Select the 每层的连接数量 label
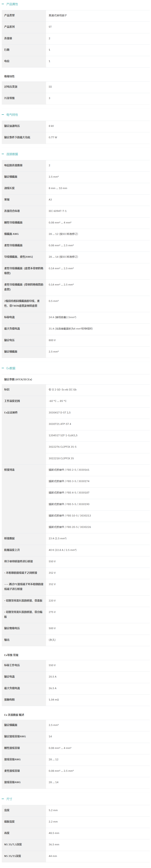Viewport: 151px width, 868px height. coord(13,165)
